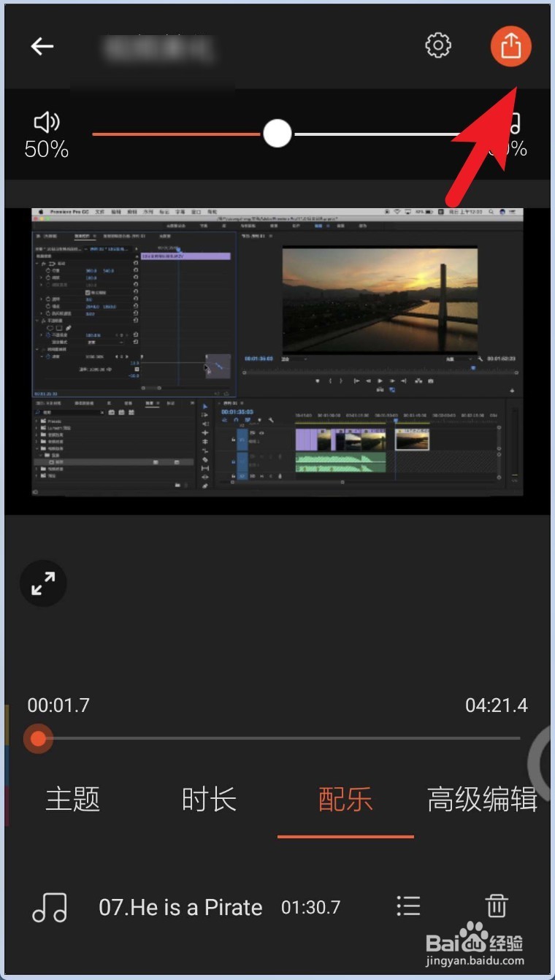Viewport: 555px width, 980px height.
Task: Open the gear settings icon
Action: (438, 45)
